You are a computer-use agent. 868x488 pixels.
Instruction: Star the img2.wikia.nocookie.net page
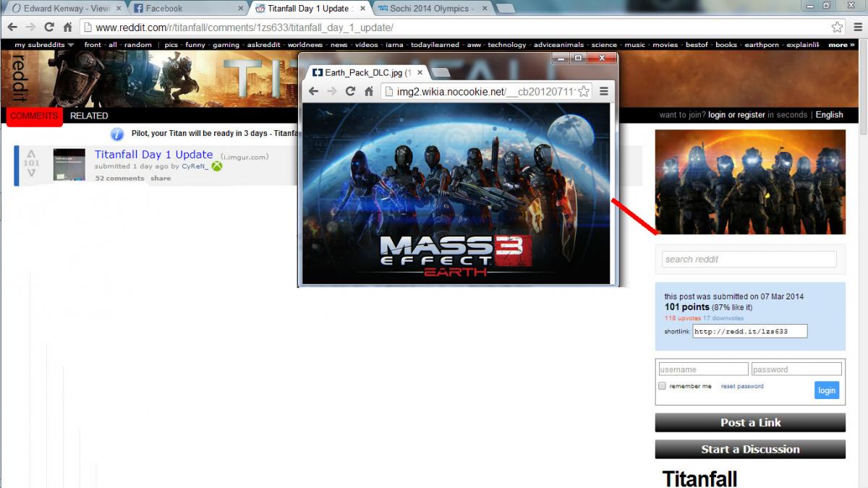click(x=584, y=91)
